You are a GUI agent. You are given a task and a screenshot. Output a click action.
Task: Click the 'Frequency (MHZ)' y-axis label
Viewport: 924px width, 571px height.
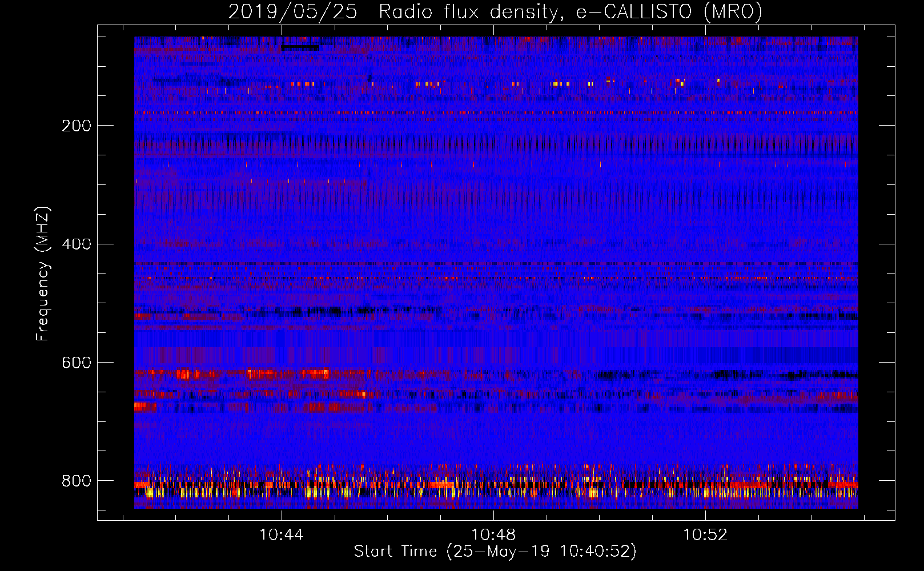tap(43, 274)
